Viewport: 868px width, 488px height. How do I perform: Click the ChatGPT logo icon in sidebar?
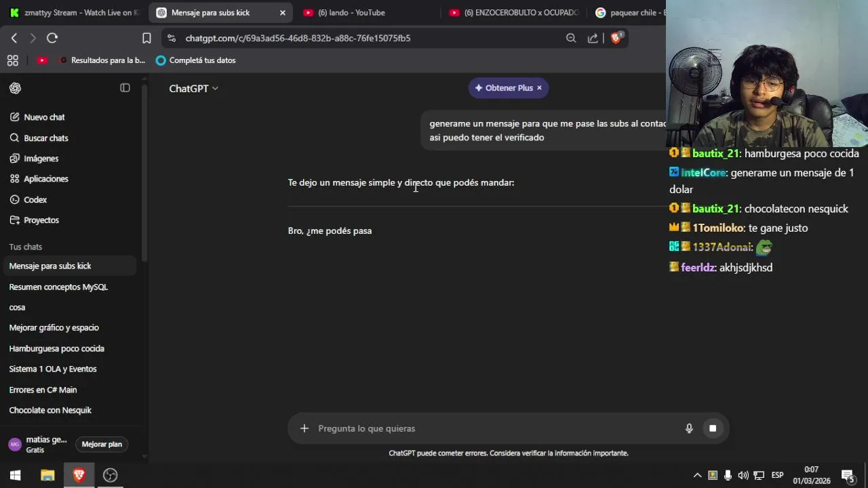click(16, 88)
